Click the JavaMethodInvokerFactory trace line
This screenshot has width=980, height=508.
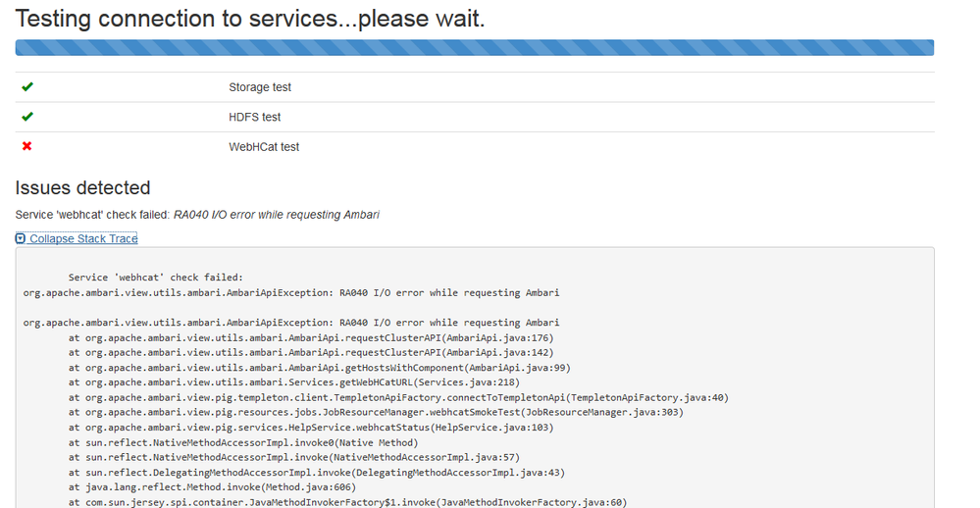[x=347, y=502]
